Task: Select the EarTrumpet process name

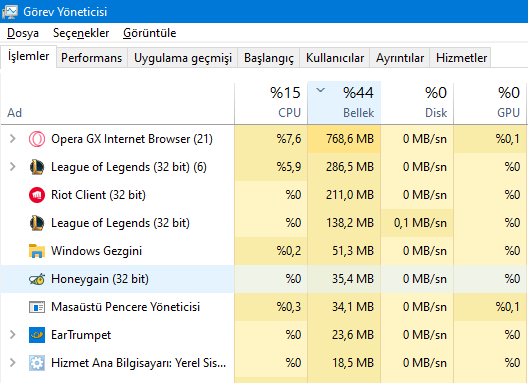Action: click(x=81, y=335)
